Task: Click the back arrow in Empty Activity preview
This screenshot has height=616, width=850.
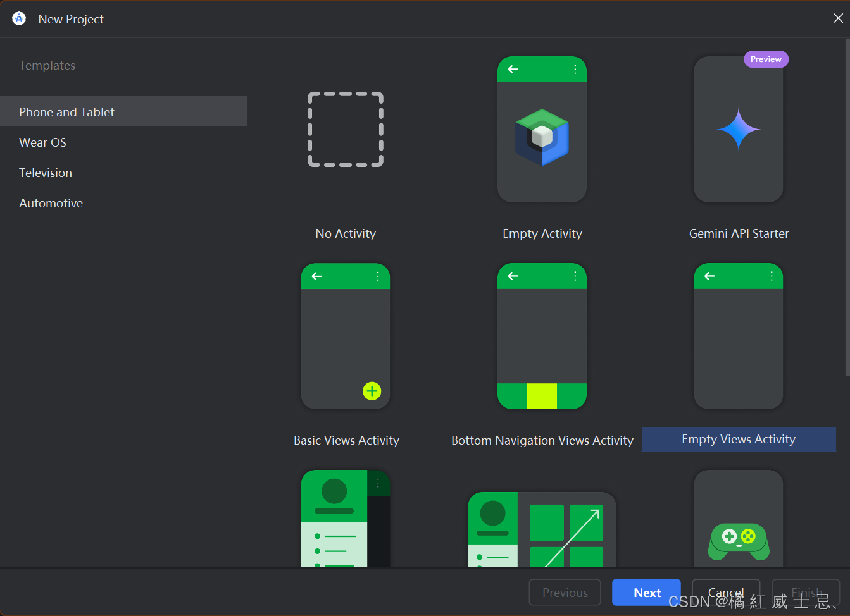Action: (x=513, y=69)
